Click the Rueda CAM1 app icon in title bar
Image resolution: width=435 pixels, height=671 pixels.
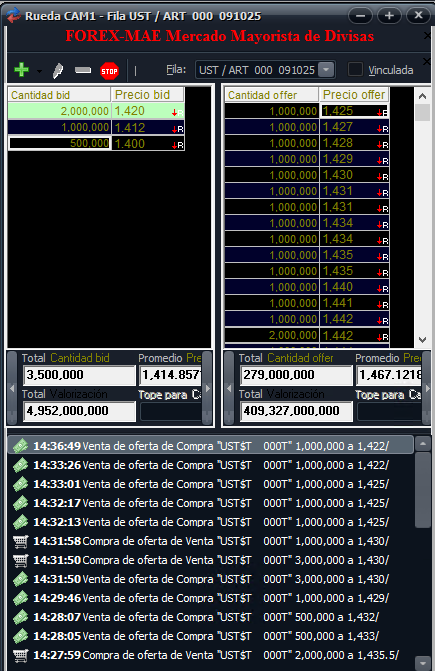(x=14, y=15)
